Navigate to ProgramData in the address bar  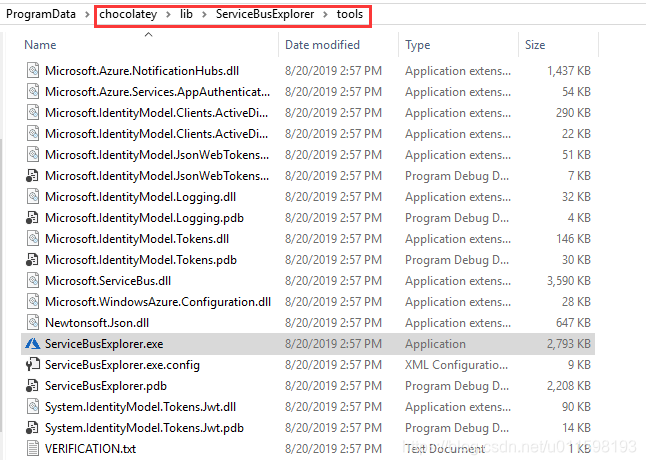pyautogui.click(x=41, y=14)
